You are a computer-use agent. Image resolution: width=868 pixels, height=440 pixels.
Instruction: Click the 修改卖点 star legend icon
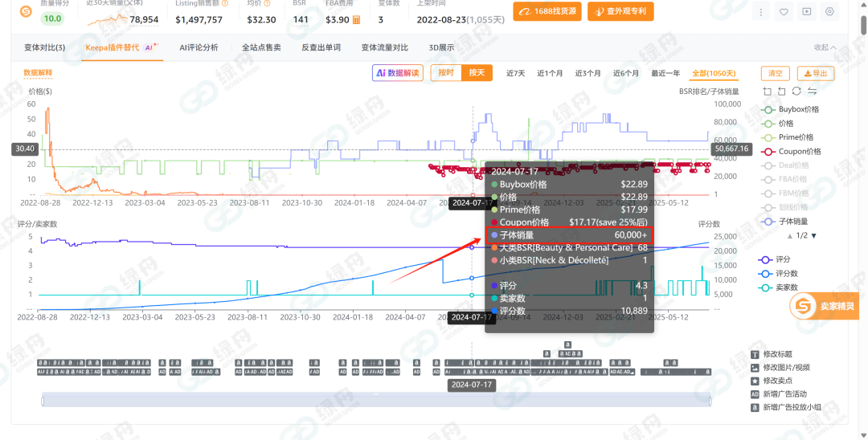pos(755,381)
